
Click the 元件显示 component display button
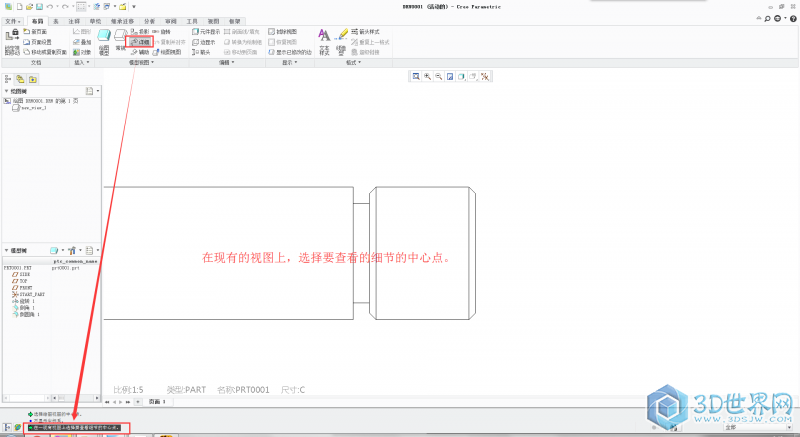(x=206, y=32)
